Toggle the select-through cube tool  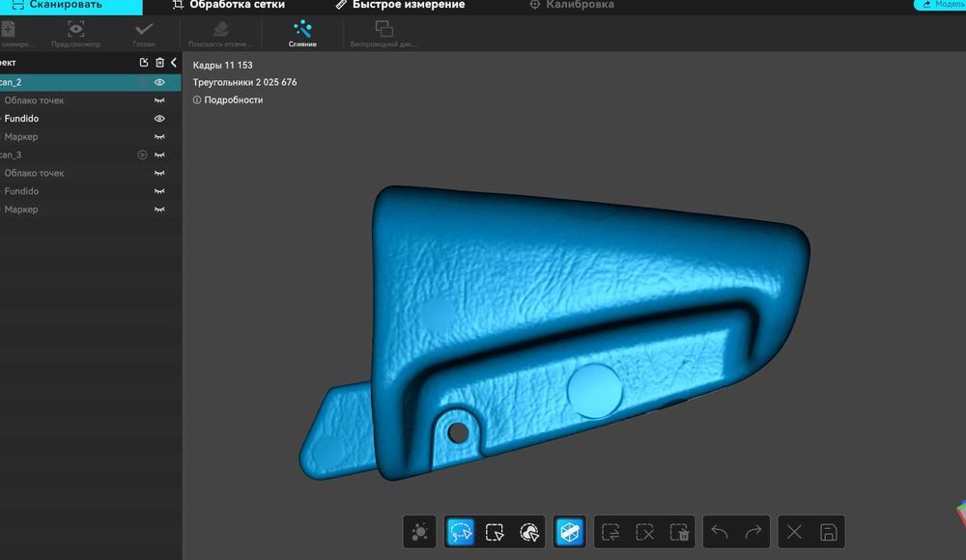(x=569, y=532)
